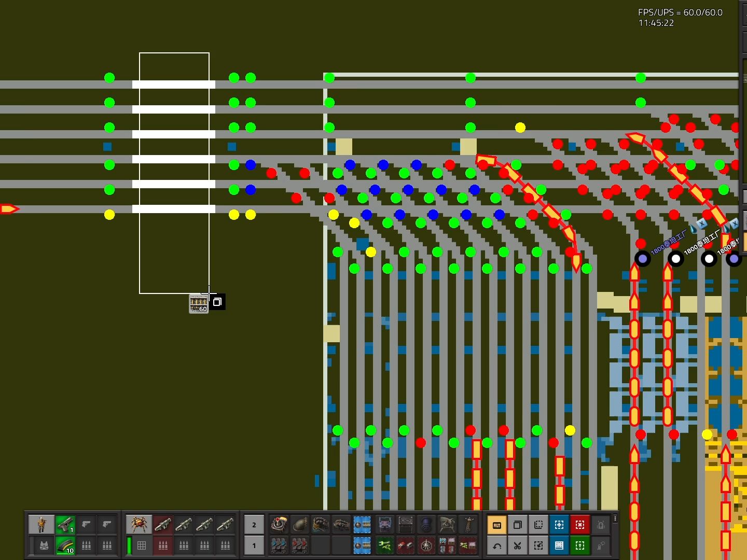The image size is (747, 560).
Task: Open the spidertron equipment grid icon
Action: pos(142,545)
